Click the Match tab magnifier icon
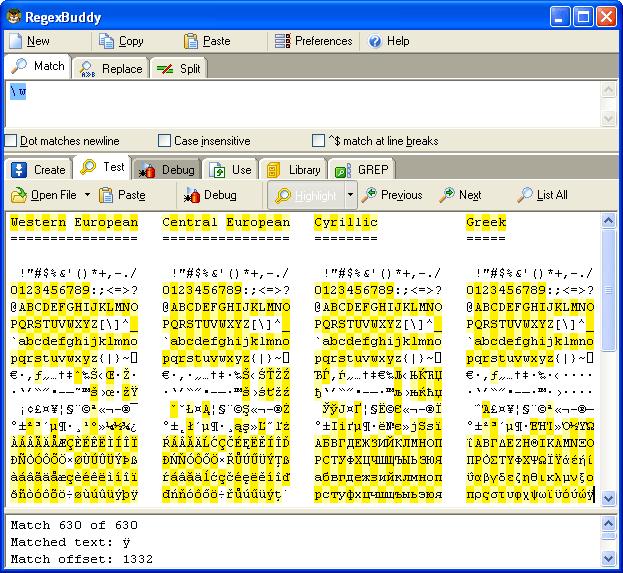This screenshot has width=623, height=573. click(19, 66)
